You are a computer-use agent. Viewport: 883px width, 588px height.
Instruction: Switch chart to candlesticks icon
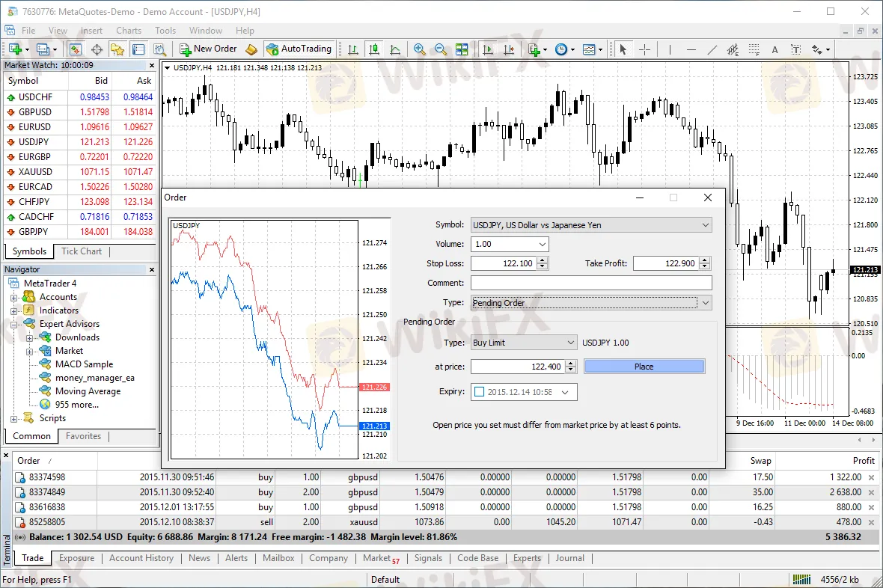[374, 49]
